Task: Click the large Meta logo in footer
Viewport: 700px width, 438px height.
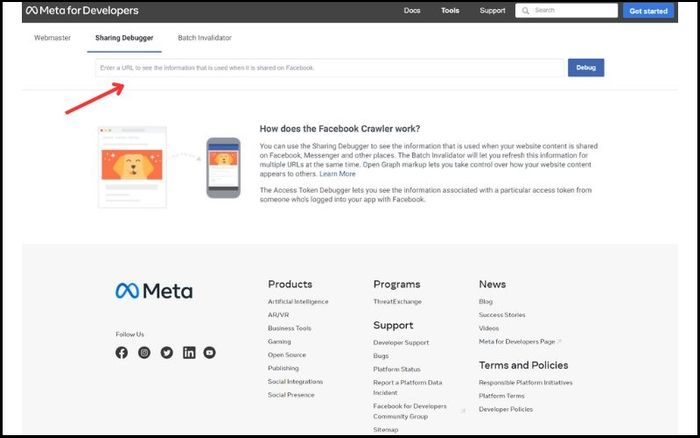Action: click(154, 291)
